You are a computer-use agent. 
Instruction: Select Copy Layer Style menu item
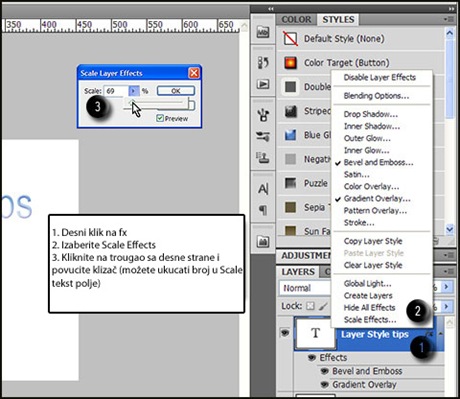click(373, 241)
